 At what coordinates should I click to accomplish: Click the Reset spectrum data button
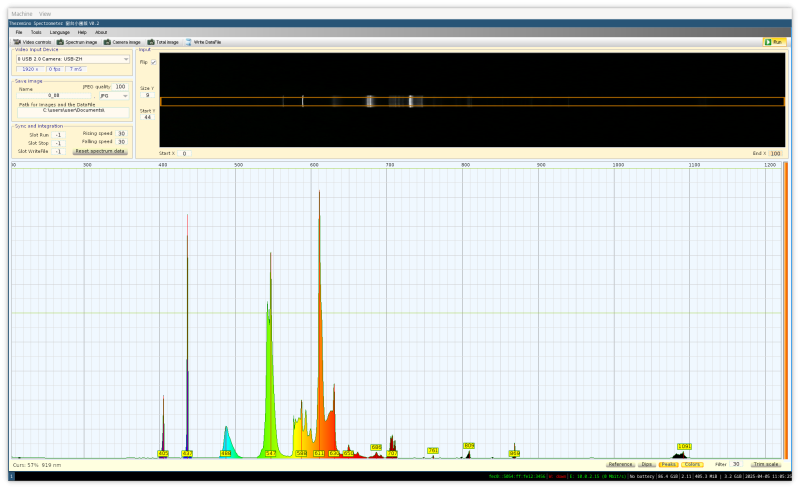pos(100,151)
